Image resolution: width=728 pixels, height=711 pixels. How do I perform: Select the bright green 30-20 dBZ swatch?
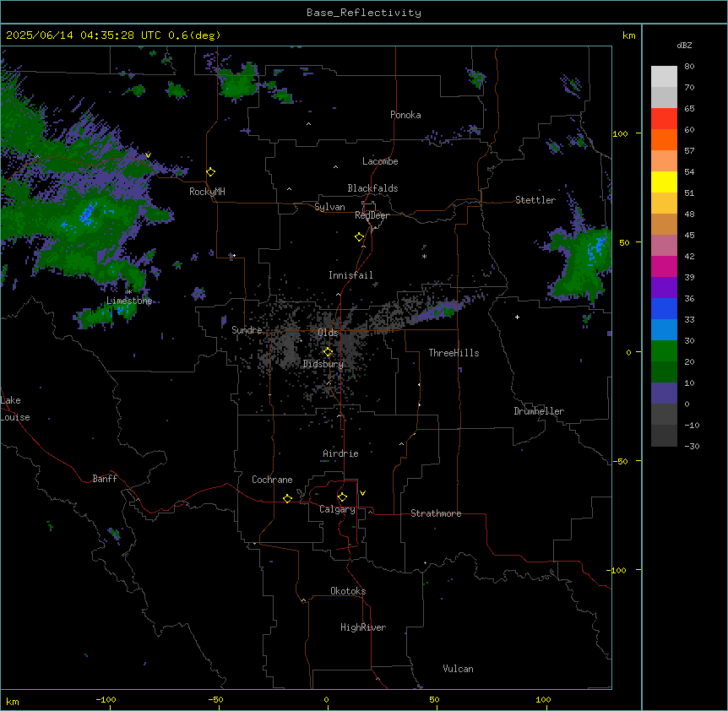(664, 351)
